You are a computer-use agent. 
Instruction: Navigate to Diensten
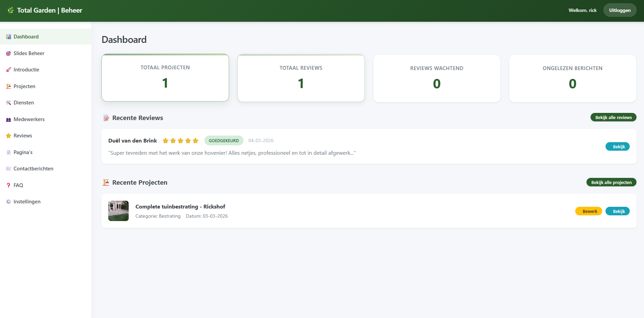click(x=46, y=103)
